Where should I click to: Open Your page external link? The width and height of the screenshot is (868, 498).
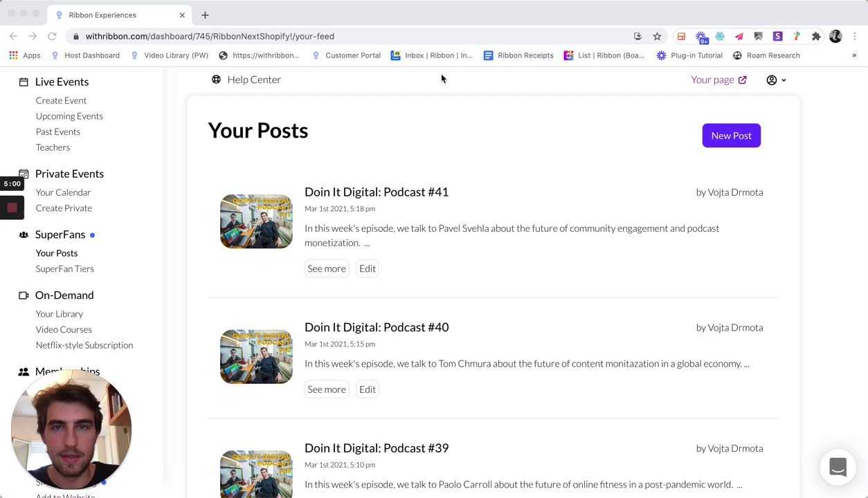pos(718,80)
